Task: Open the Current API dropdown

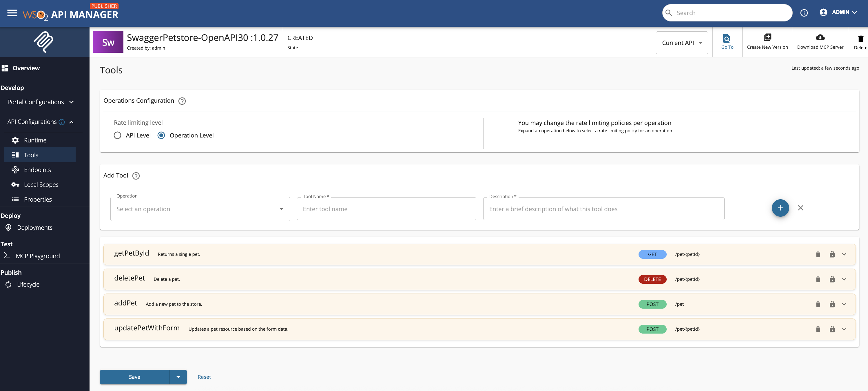Action: point(681,43)
